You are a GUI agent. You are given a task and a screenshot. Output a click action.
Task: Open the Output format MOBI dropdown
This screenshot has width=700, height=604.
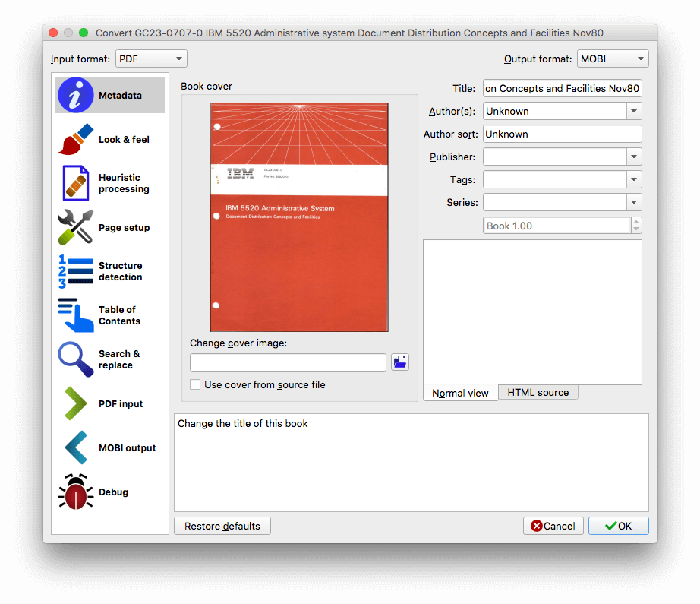[x=613, y=59]
